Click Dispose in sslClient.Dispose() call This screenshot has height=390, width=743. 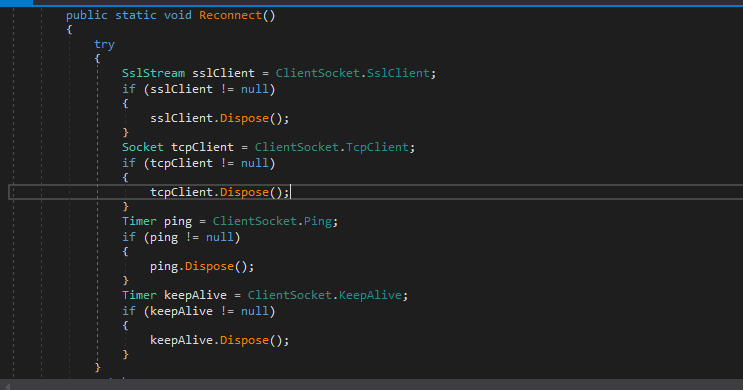pyautogui.click(x=245, y=118)
